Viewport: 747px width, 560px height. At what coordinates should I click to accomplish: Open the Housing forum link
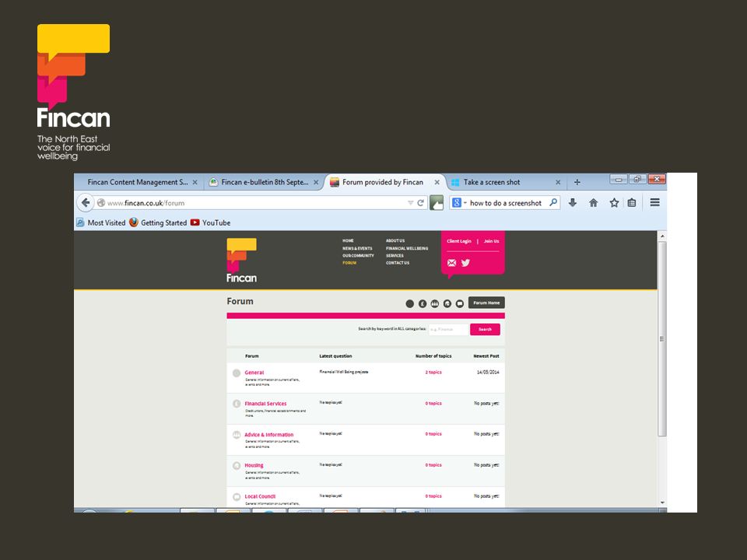pos(254,465)
